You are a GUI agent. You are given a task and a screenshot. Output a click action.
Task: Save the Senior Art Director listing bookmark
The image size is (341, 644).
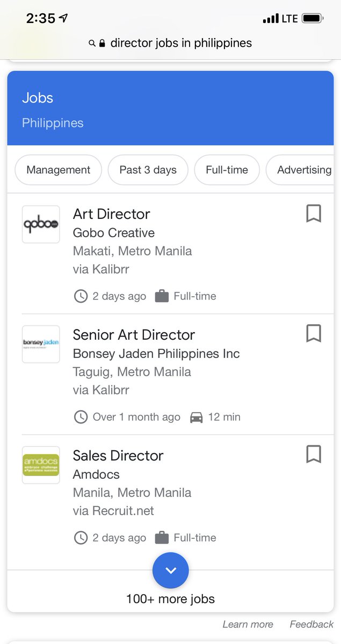314,333
